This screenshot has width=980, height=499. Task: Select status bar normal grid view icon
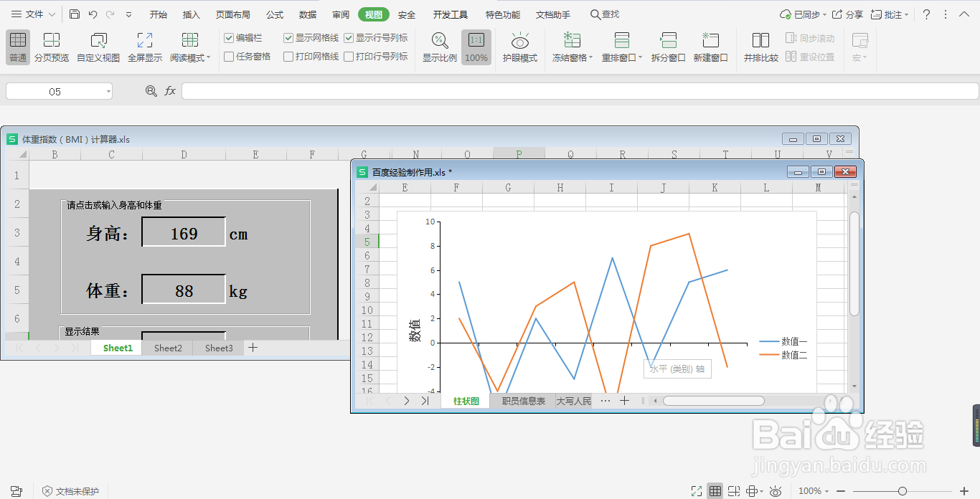point(715,491)
